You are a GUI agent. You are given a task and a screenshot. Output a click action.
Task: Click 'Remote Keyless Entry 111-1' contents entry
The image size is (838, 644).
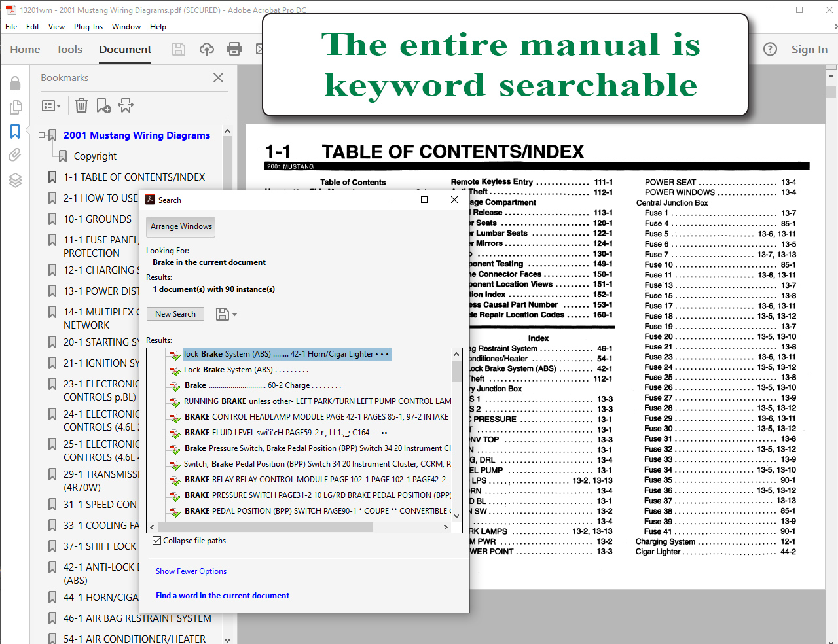pos(532,182)
